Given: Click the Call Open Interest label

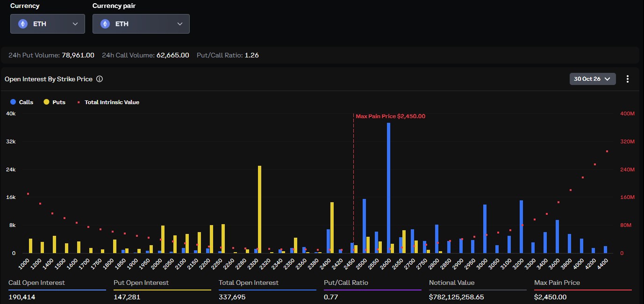Looking at the screenshot, I should pos(36,283).
